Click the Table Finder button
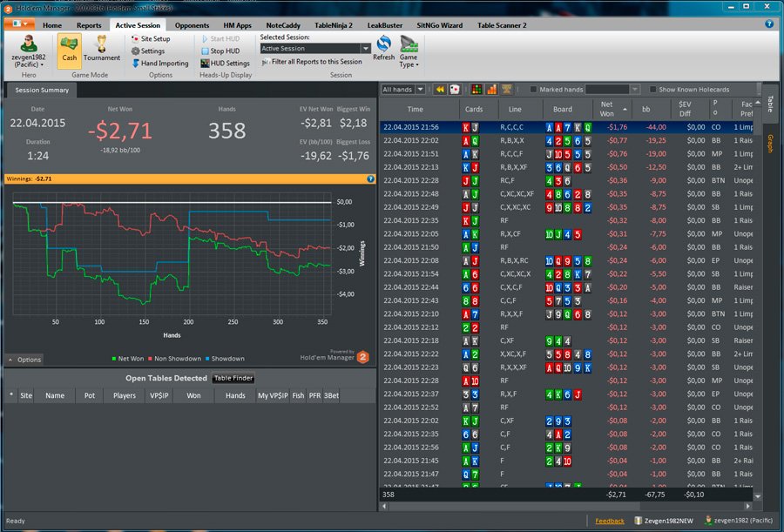The height and width of the screenshot is (532, 784). 233,379
